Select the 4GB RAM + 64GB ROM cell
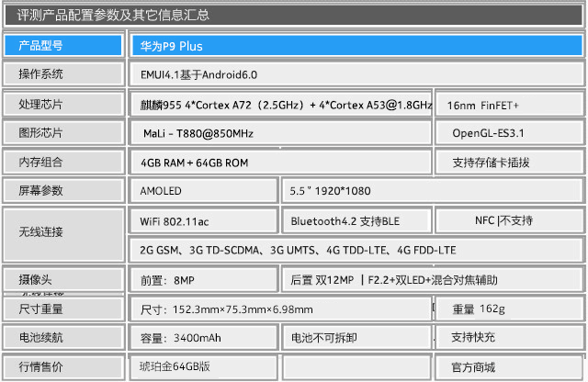588x382 pixels. [x=281, y=163]
